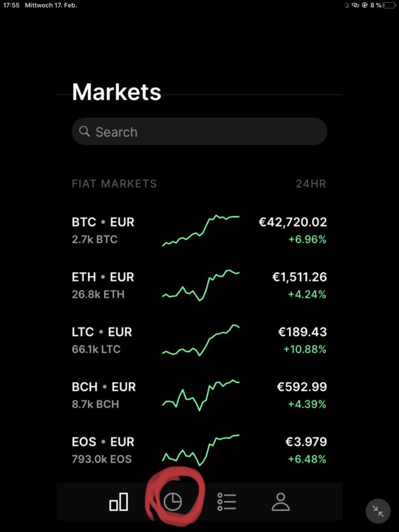This screenshot has height=532, width=399.
Task: Open the EOS • EUR market
Action: pos(103,442)
